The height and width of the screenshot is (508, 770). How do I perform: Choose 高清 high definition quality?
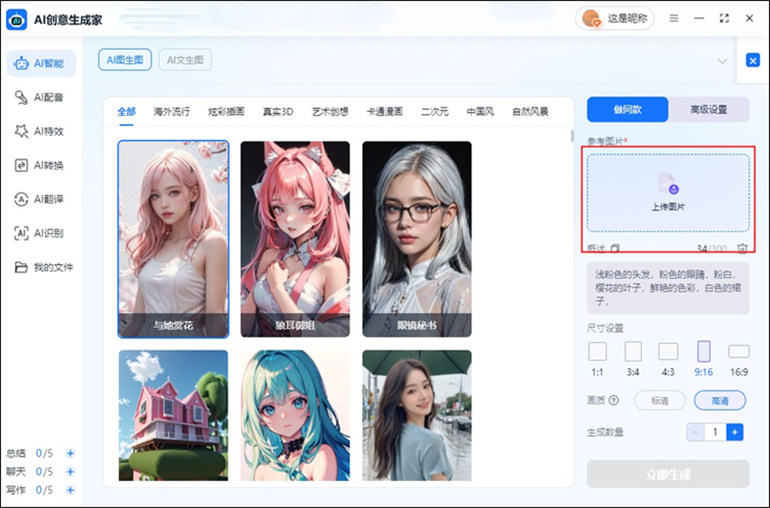click(720, 401)
